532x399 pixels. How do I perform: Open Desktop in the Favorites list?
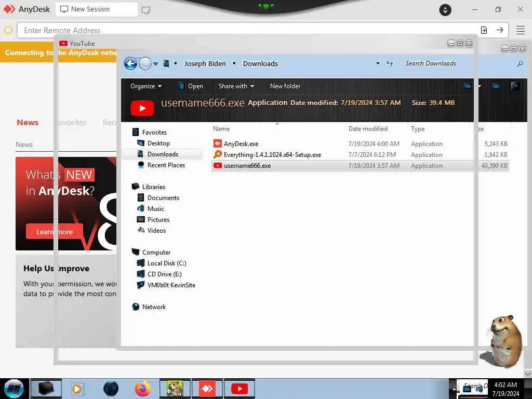click(x=158, y=143)
